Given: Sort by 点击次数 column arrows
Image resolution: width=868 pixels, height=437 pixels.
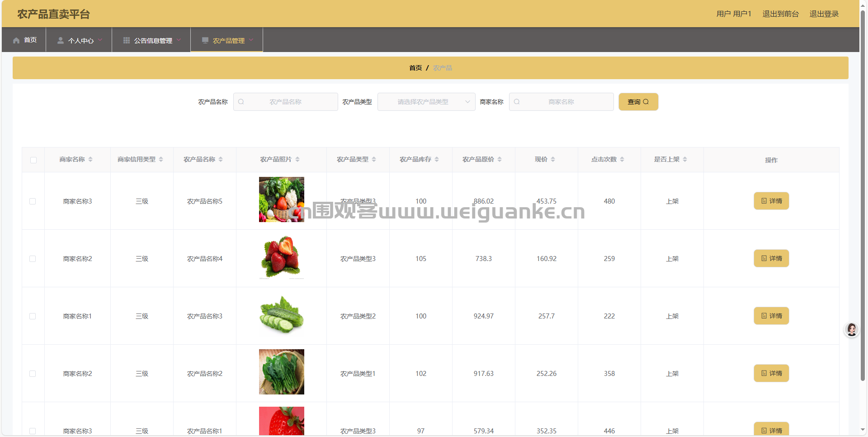Looking at the screenshot, I should 622,159.
